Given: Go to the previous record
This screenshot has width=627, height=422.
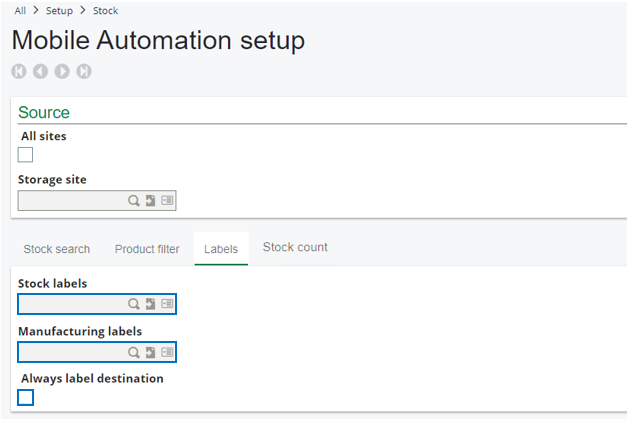Looking at the screenshot, I should [40, 71].
